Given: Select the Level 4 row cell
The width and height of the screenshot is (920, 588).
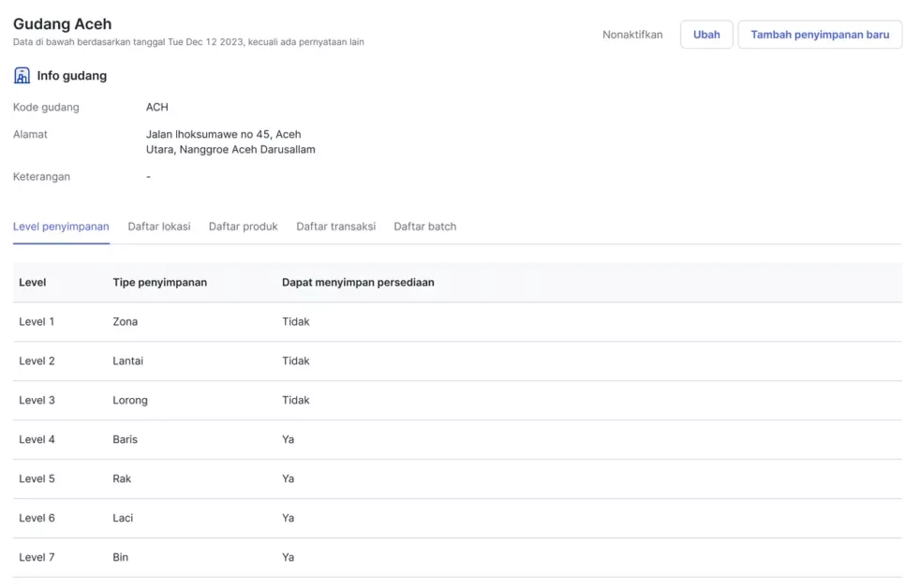Looking at the screenshot, I should click(37, 440).
